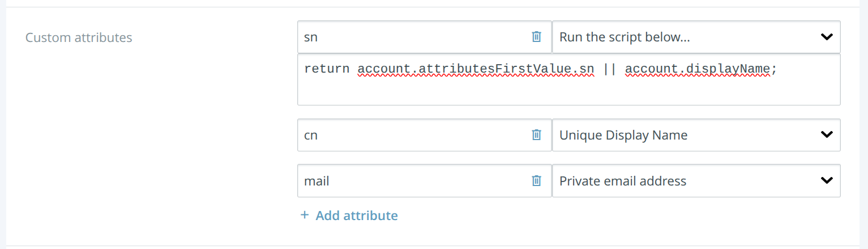Focus the cn attribute name field
Viewport: 868px width, 249px height.
(x=413, y=135)
